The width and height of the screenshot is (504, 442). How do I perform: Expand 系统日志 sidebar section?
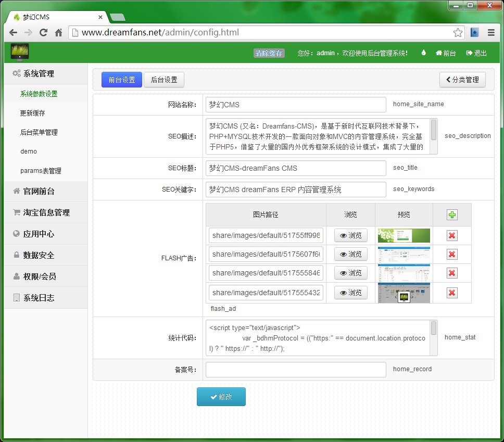click(46, 298)
